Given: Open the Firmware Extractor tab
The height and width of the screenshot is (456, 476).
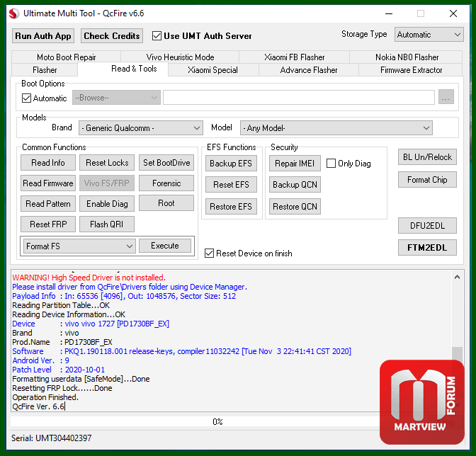Looking at the screenshot, I should pyautogui.click(x=411, y=70).
